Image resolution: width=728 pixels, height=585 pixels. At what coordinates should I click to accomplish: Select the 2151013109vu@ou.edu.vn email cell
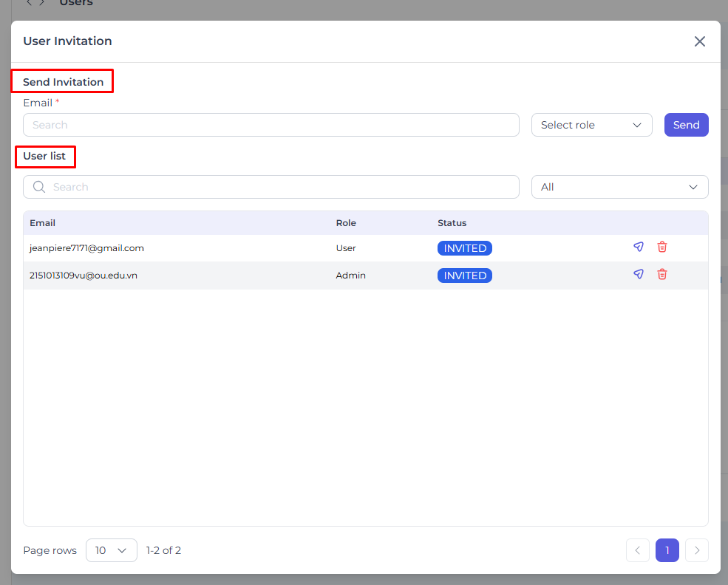83,276
